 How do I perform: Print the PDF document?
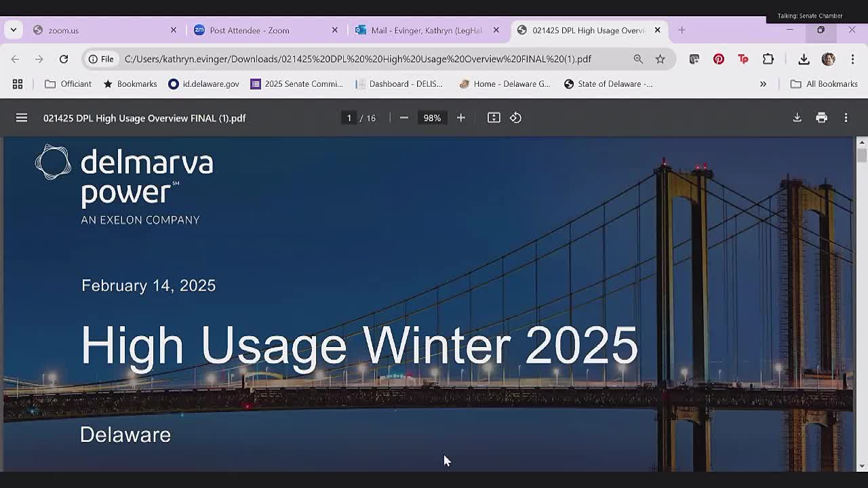[x=821, y=118]
